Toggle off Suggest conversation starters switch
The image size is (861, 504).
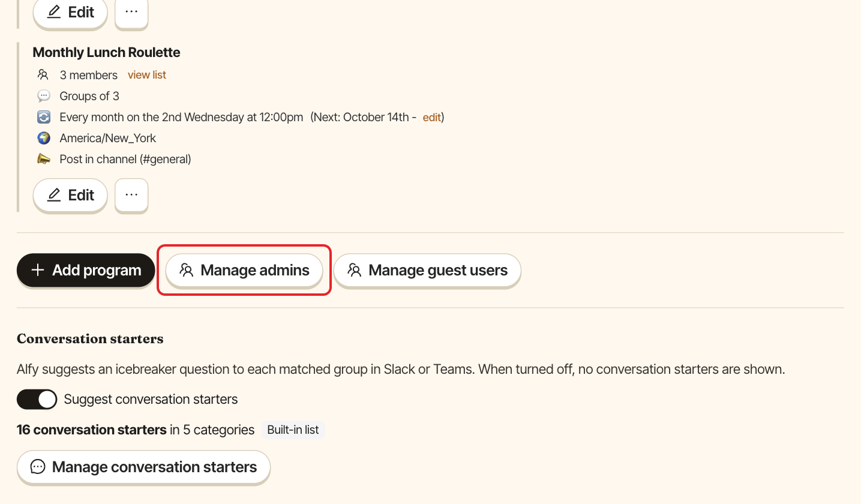click(37, 399)
